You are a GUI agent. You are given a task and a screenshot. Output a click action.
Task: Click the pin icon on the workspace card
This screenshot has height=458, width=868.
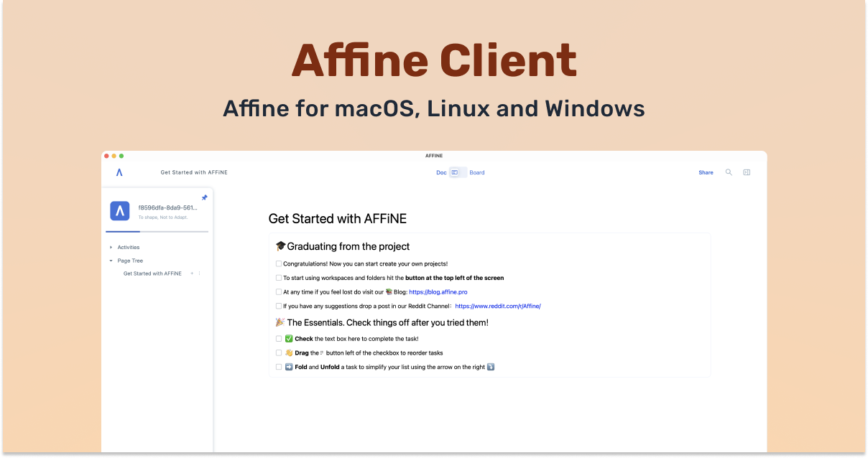tap(204, 197)
